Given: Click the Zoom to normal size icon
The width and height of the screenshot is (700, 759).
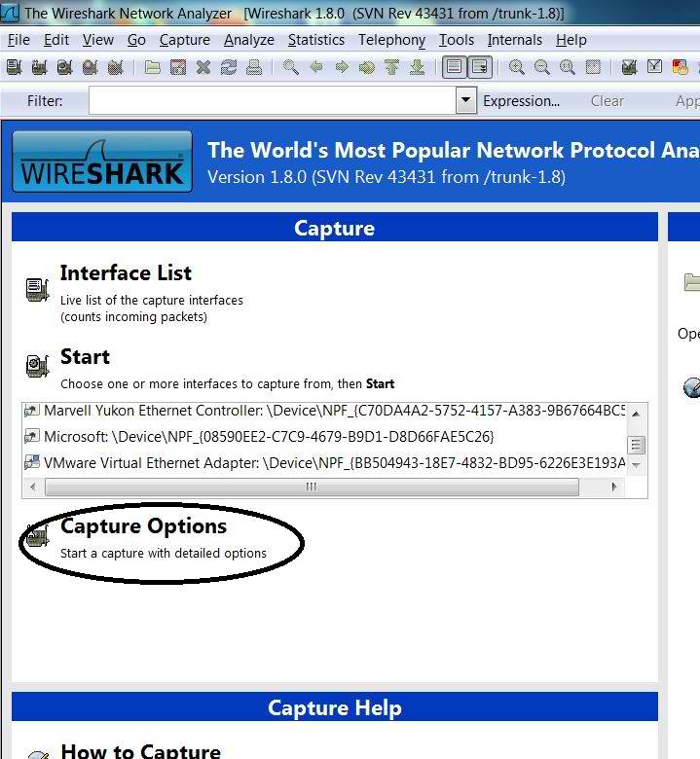Looking at the screenshot, I should (567, 67).
